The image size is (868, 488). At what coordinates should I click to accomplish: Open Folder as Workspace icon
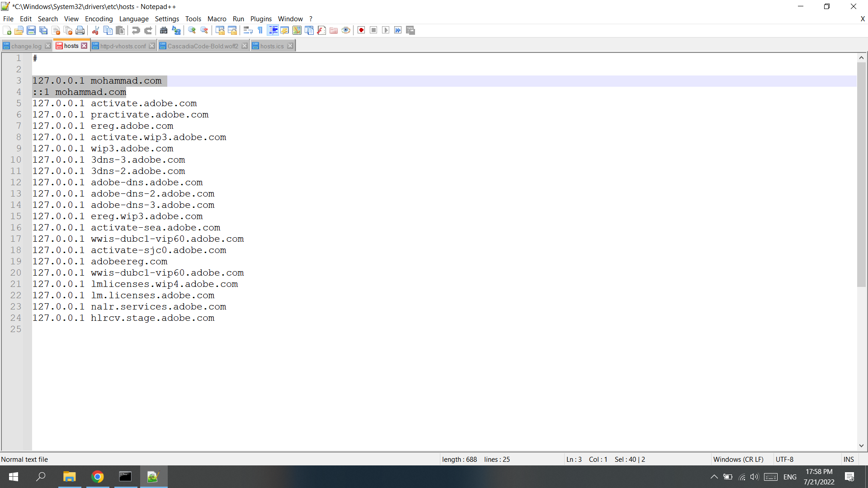coord(334,30)
